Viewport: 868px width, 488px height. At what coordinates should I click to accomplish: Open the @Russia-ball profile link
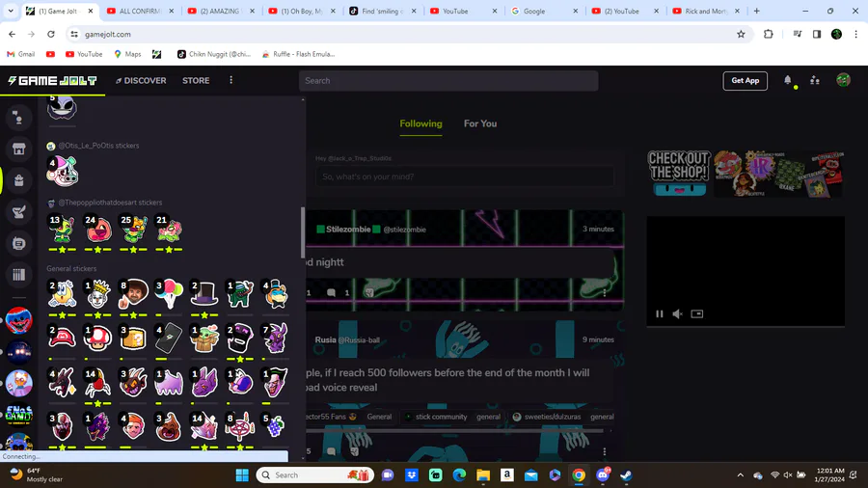[x=359, y=339]
